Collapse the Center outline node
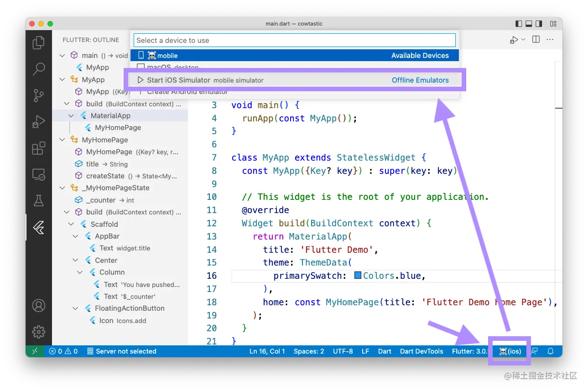This screenshot has height=391, width=588. tap(76, 260)
